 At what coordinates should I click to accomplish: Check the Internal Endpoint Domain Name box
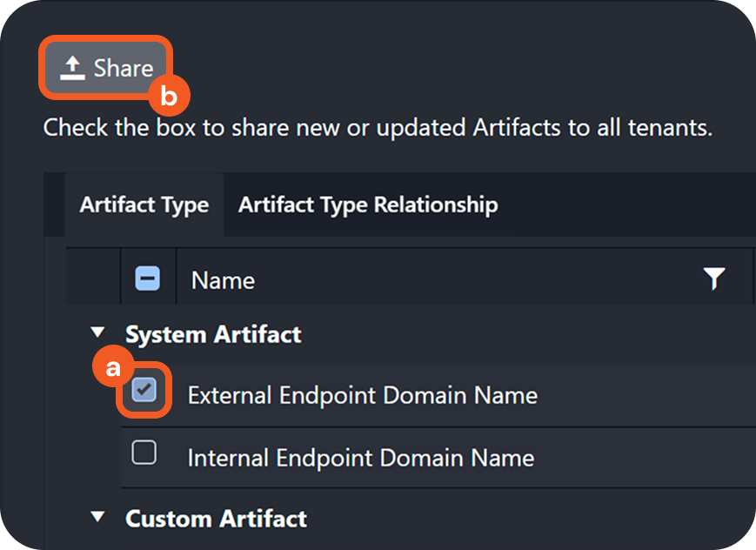[144, 453]
